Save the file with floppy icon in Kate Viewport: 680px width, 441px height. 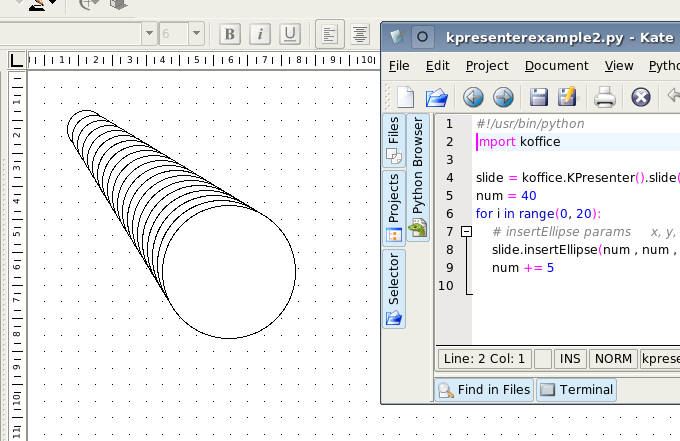pyautogui.click(x=539, y=97)
